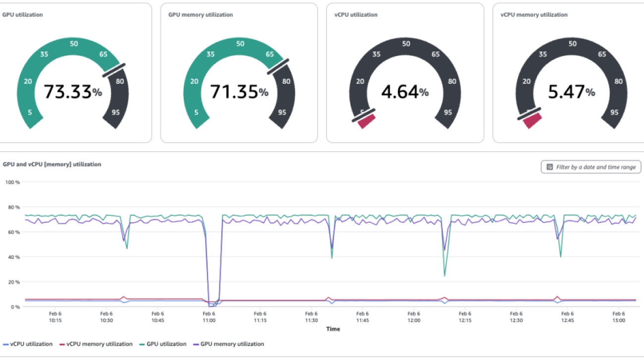Click the Time axis title under the chart
This screenshot has height=362, width=644.
[x=333, y=329]
